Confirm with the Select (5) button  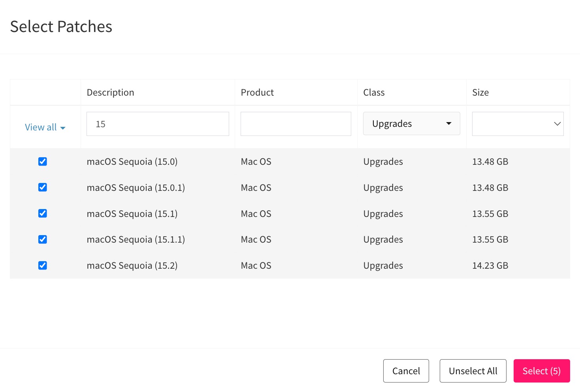[x=542, y=371]
